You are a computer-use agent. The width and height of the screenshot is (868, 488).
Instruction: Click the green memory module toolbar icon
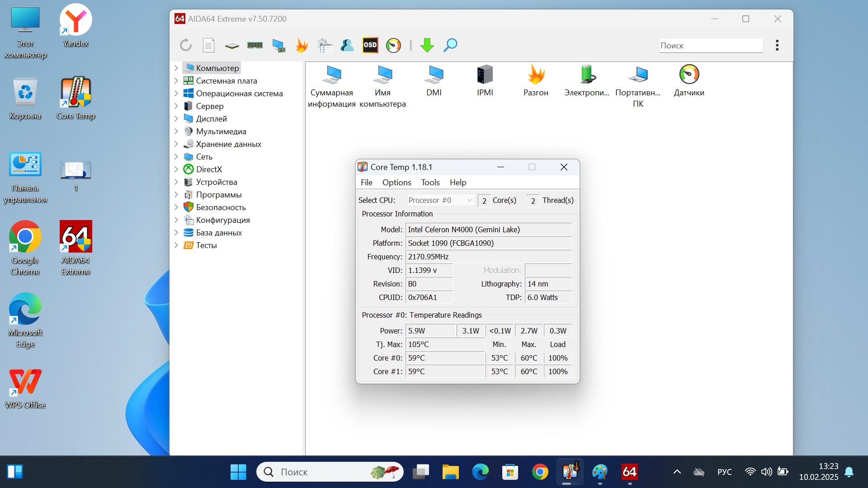pos(255,45)
